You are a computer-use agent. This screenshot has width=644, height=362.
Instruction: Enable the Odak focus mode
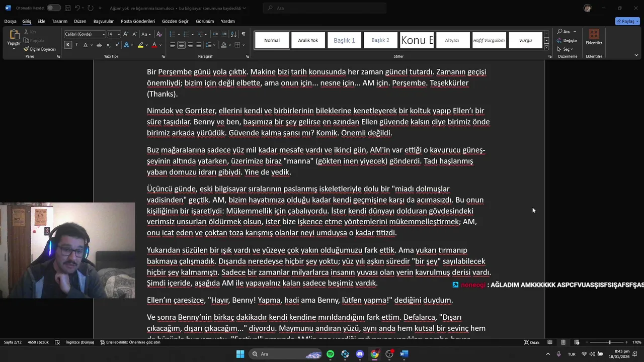pyautogui.click(x=532, y=342)
